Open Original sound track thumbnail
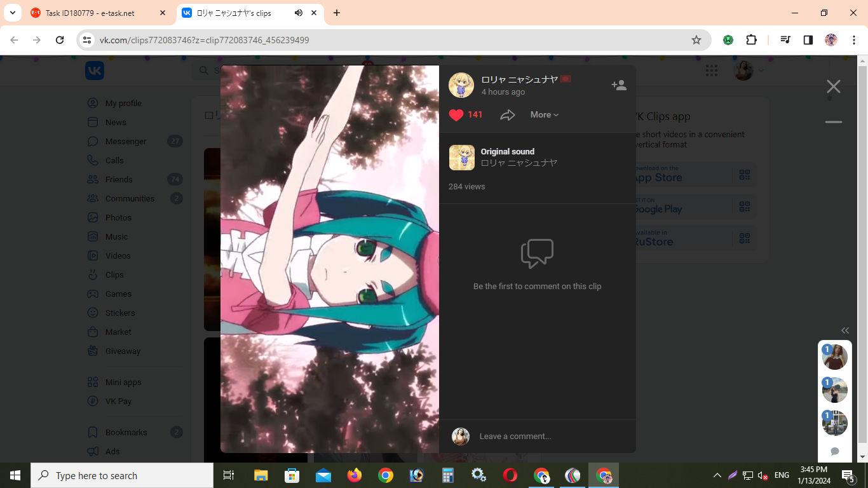 (462, 158)
